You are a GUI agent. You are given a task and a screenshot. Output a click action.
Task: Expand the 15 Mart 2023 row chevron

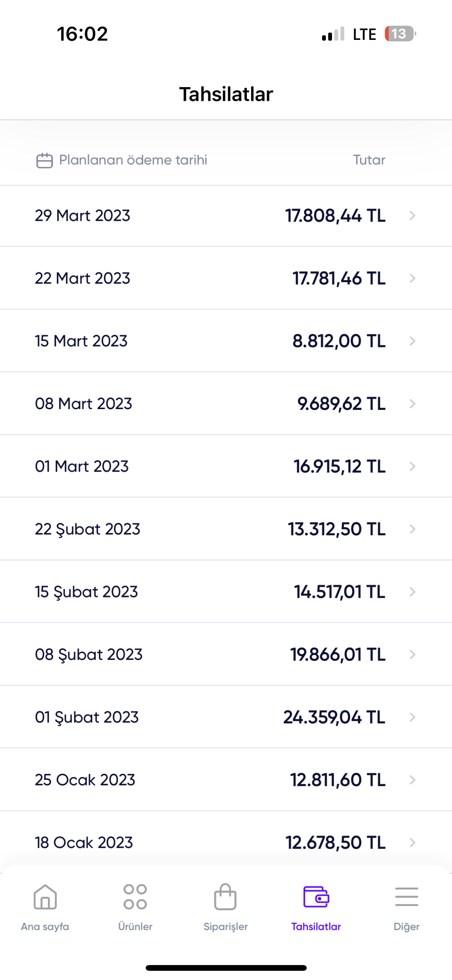[x=413, y=341]
